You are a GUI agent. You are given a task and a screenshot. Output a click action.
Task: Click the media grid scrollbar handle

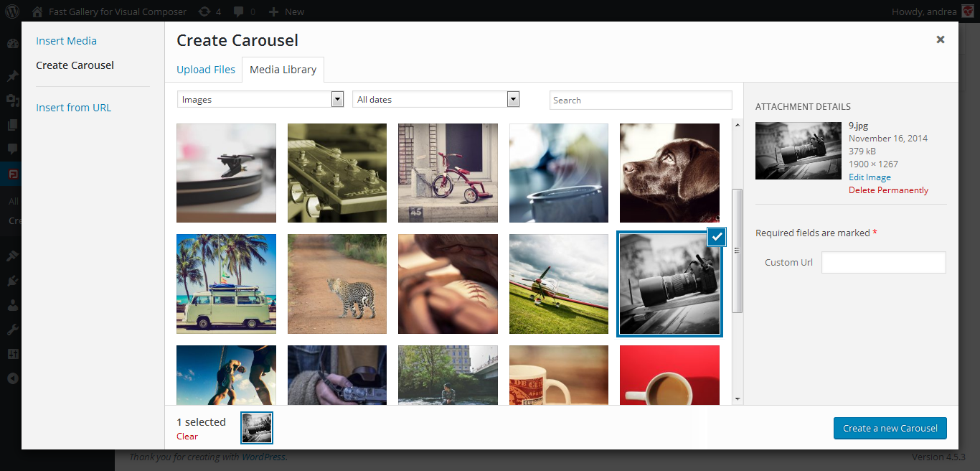click(737, 251)
